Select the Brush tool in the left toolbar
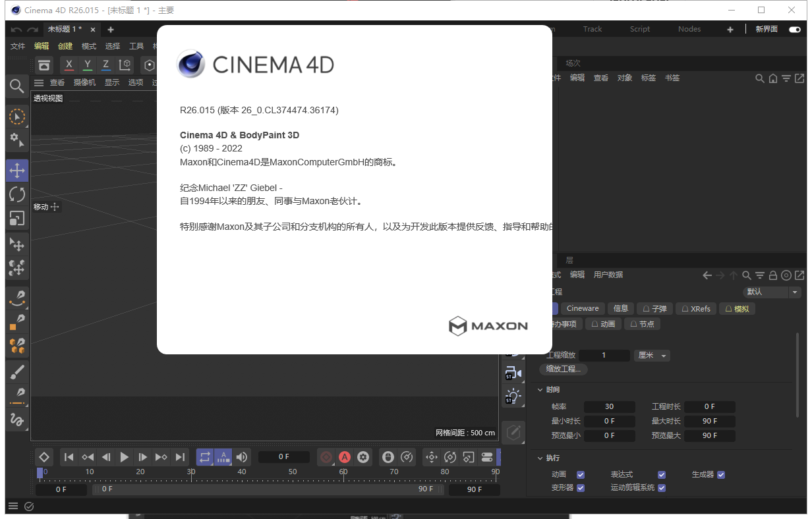Screen dimensions: 812x519 (x=17, y=371)
